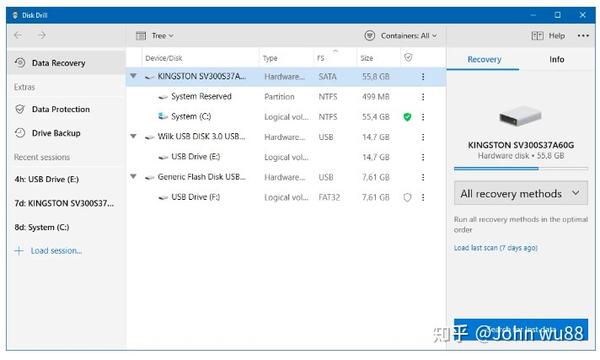This screenshot has height=360, width=600.
Task: Open options menu for USB Drive (F:) row
Action: pyautogui.click(x=423, y=197)
